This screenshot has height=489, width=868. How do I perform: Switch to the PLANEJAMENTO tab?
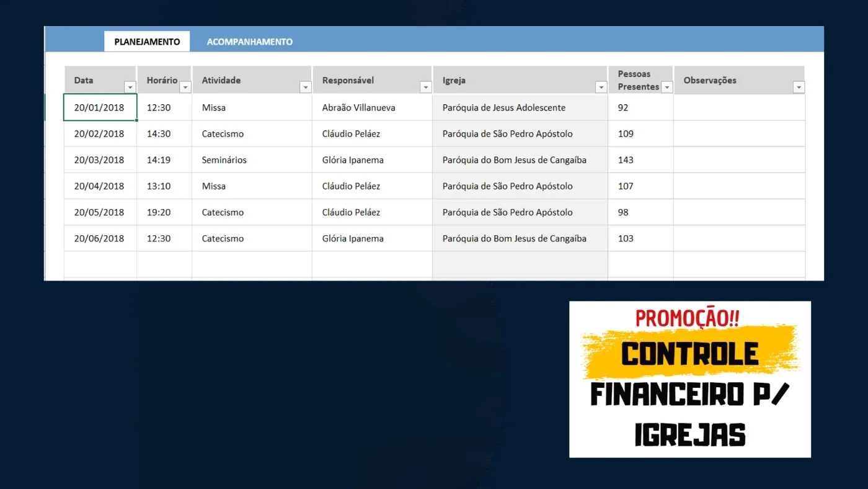[x=147, y=42]
